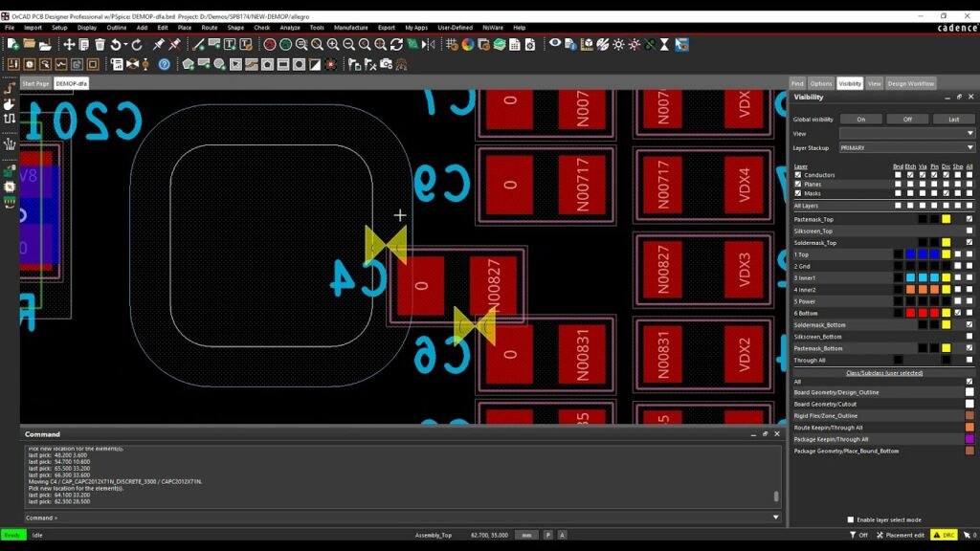Click the Command input field
This screenshot has width=980, height=551.
[403, 518]
